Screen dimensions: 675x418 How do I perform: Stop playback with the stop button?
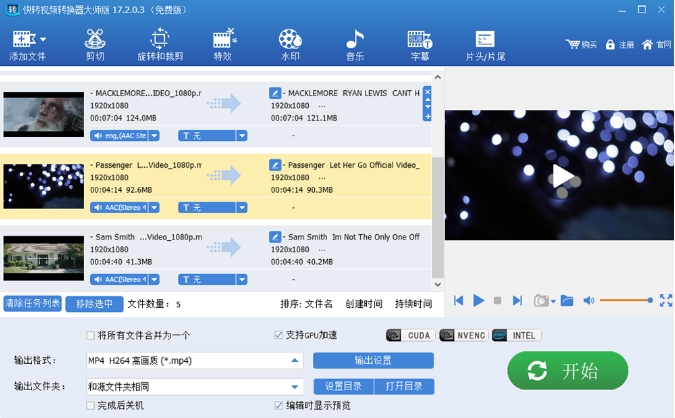point(497,300)
